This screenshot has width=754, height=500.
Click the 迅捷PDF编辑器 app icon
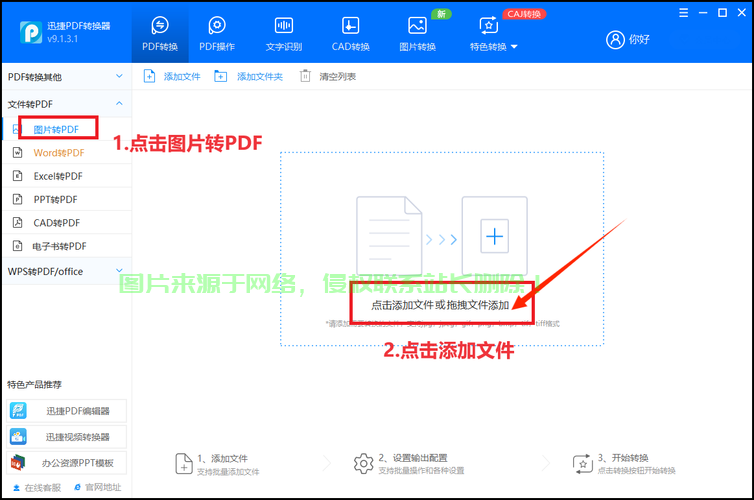tap(18, 411)
